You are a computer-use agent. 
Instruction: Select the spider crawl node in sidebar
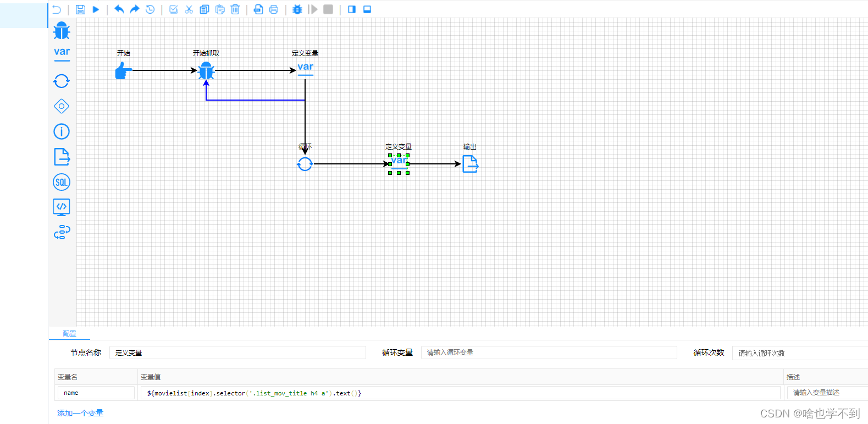pyautogui.click(x=62, y=31)
